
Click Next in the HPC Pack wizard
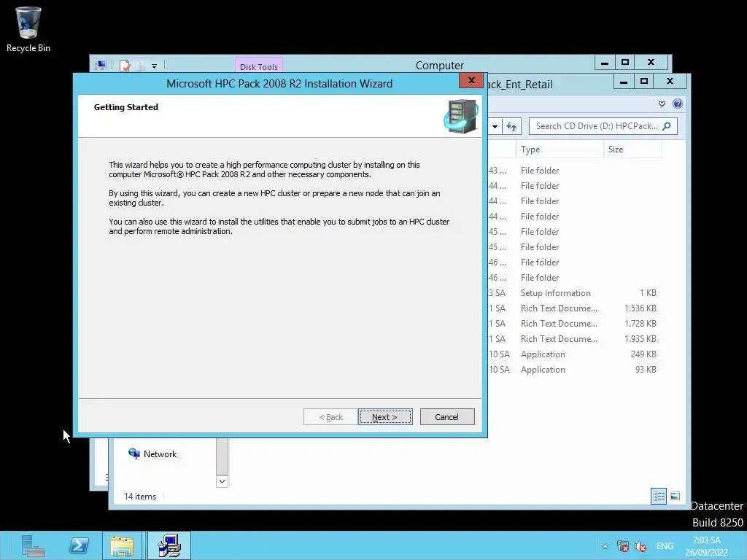(x=385, y=416)
